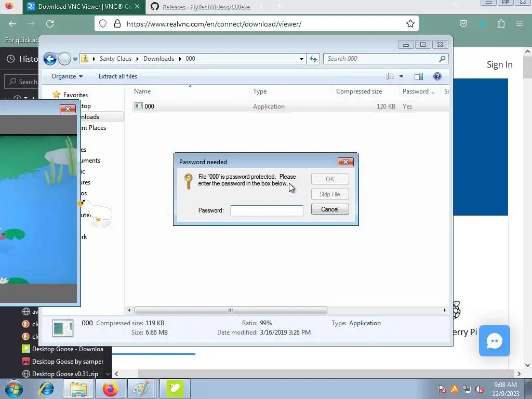Click the change view icon

click(390, 76)
